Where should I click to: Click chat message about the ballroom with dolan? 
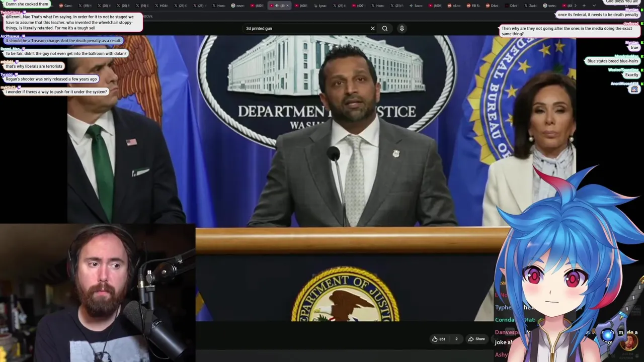[x=65, y=53]
